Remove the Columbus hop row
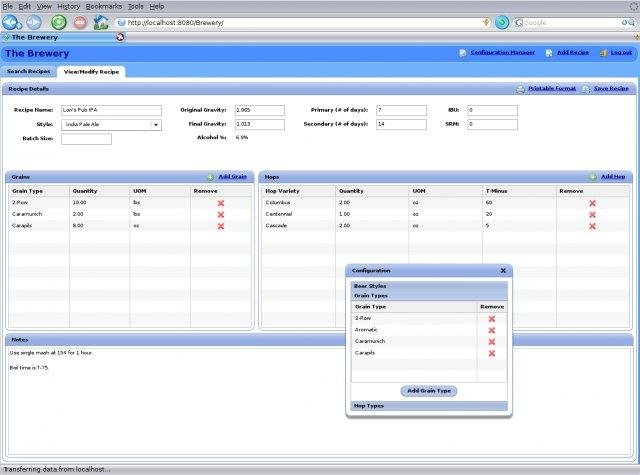This screenshot has width=640, height=475. click(x=592, y=203)
